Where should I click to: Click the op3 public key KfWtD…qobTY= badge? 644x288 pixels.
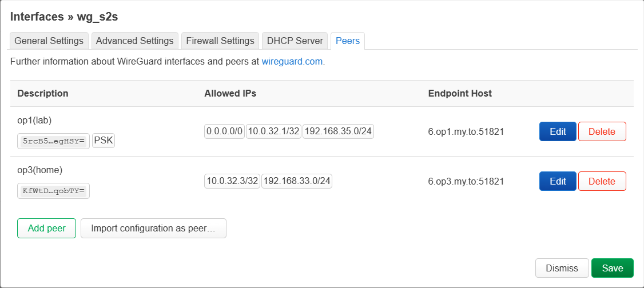[53, 191]
